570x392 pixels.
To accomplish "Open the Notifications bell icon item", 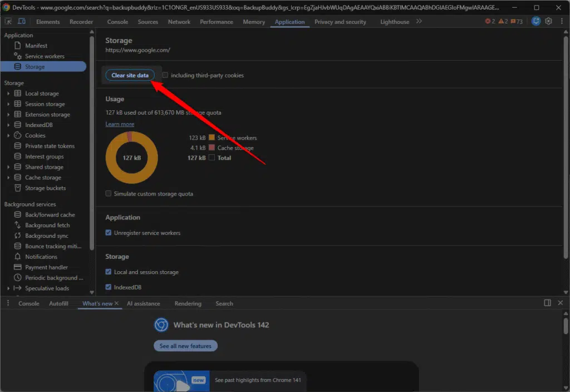I will pos(18,257).
